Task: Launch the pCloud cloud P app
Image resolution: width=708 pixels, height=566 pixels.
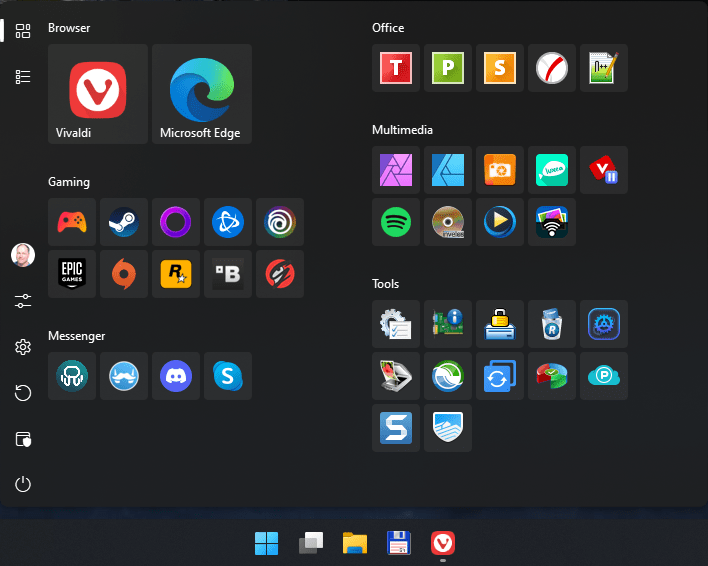Action: point(604,376)
